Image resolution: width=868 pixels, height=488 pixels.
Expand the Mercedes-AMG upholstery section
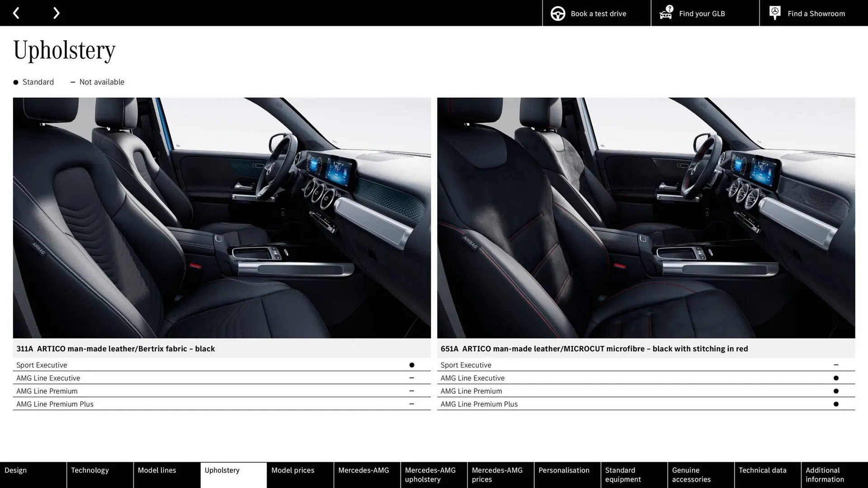tap(433, 474)
